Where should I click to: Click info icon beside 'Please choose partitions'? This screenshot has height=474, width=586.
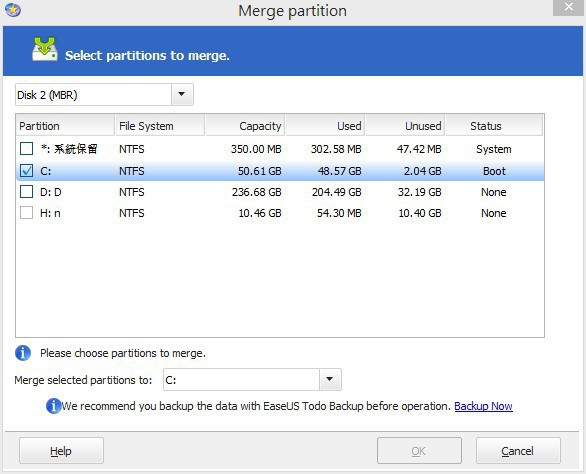[23, 353]
